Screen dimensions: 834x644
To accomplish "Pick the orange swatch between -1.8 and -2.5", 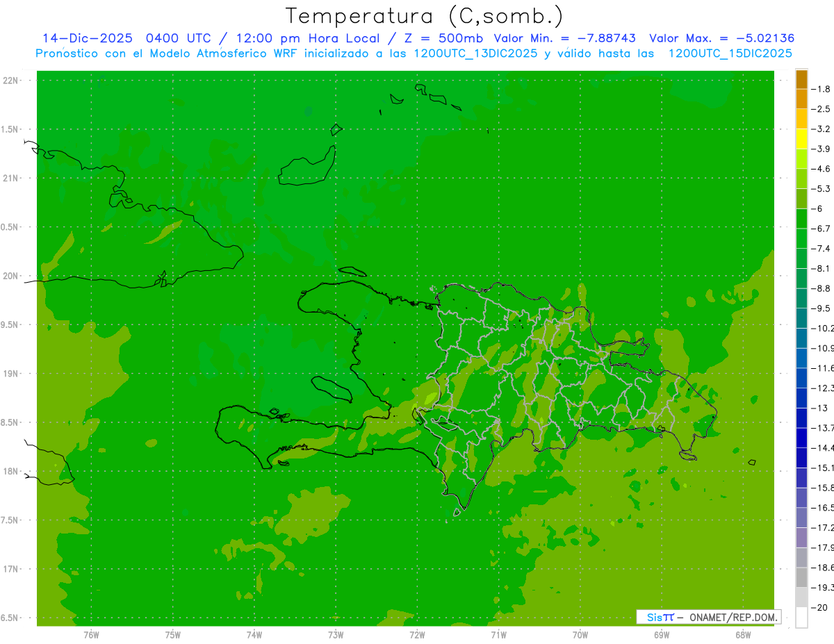I will pyautogui.click(x=801, y=99).
